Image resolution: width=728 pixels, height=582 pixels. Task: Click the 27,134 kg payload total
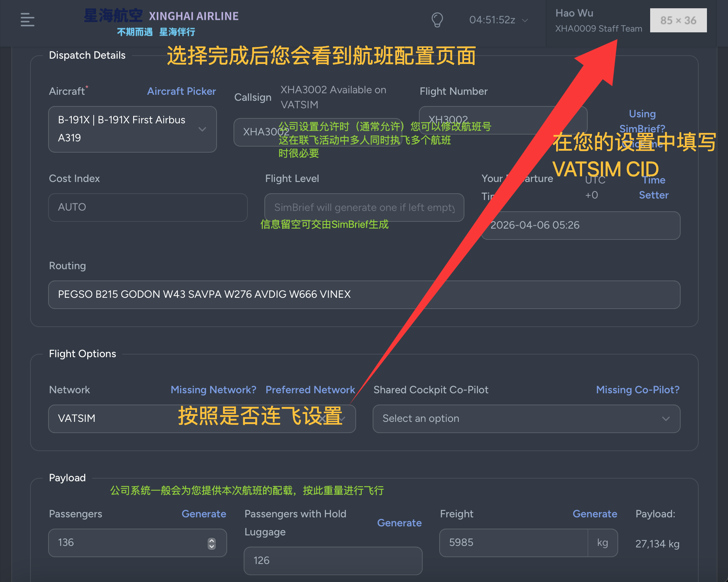(x=657, y=544)
